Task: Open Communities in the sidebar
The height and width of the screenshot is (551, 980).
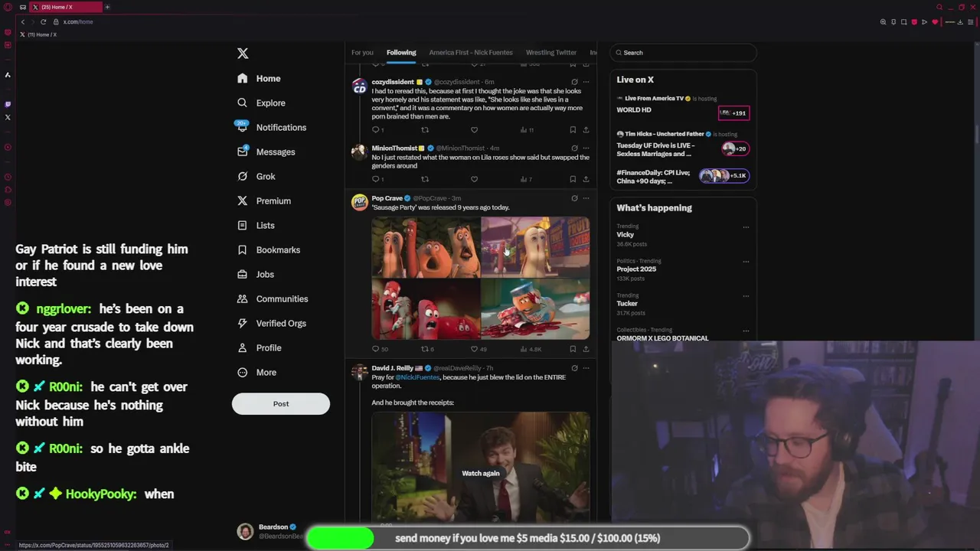Action: 272,298
